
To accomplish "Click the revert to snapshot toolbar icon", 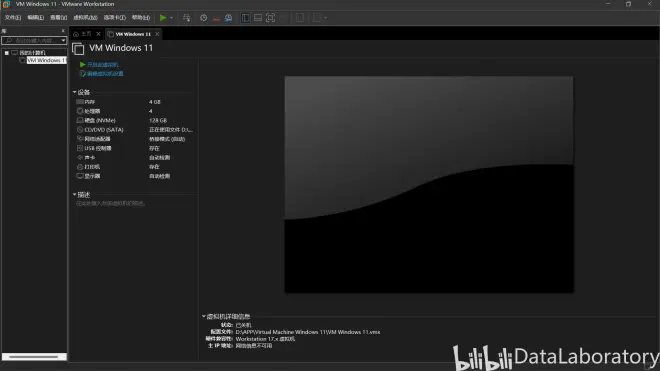I will (216, 18).
